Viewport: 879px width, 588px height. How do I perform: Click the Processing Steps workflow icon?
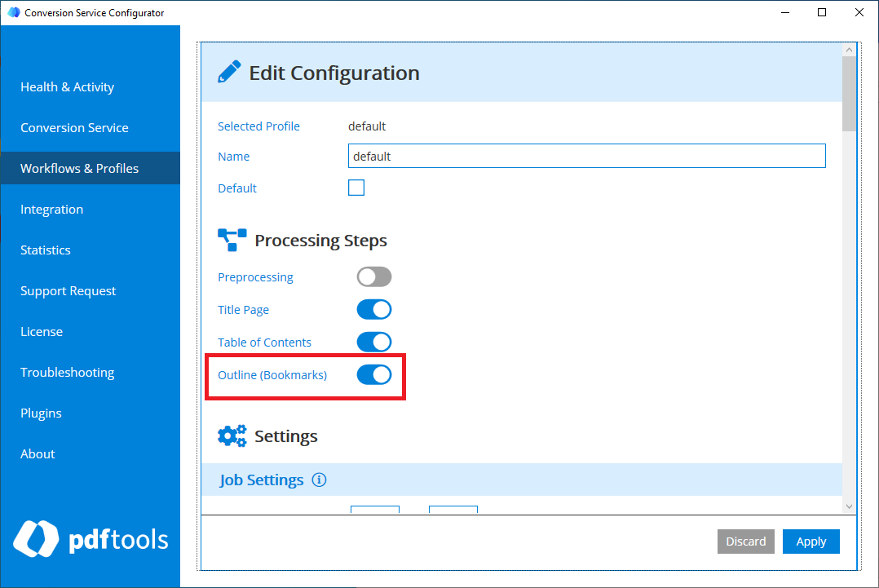coord(232,240)
